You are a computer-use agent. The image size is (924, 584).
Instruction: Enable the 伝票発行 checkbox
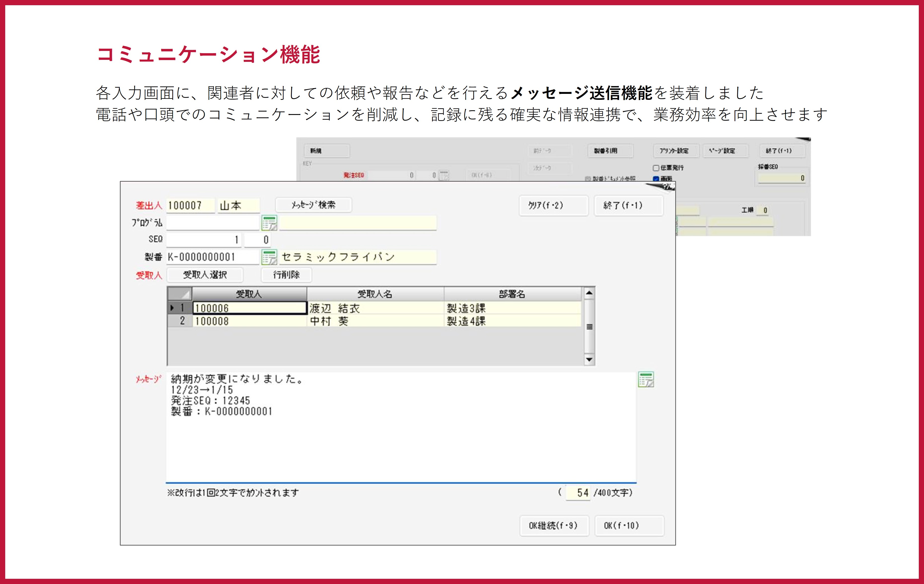[x=656, y=168]
